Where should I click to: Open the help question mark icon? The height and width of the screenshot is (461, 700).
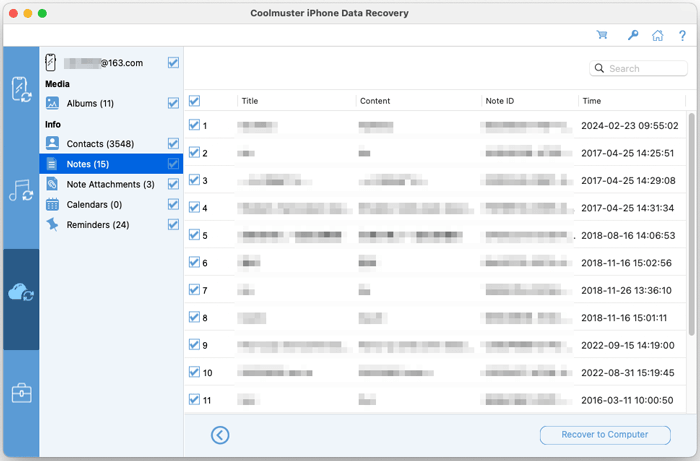click(682, 35)
